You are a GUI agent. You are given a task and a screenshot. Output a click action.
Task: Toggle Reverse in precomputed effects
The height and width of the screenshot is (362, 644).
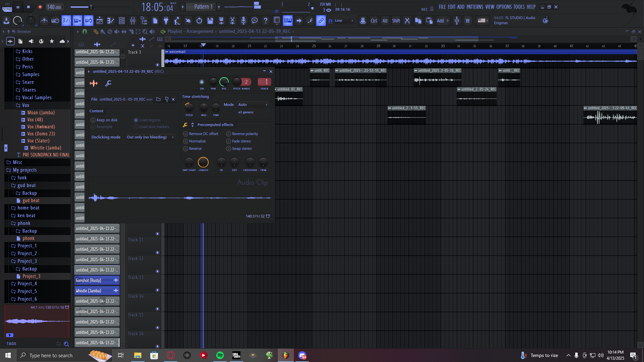tap(185, 149)
